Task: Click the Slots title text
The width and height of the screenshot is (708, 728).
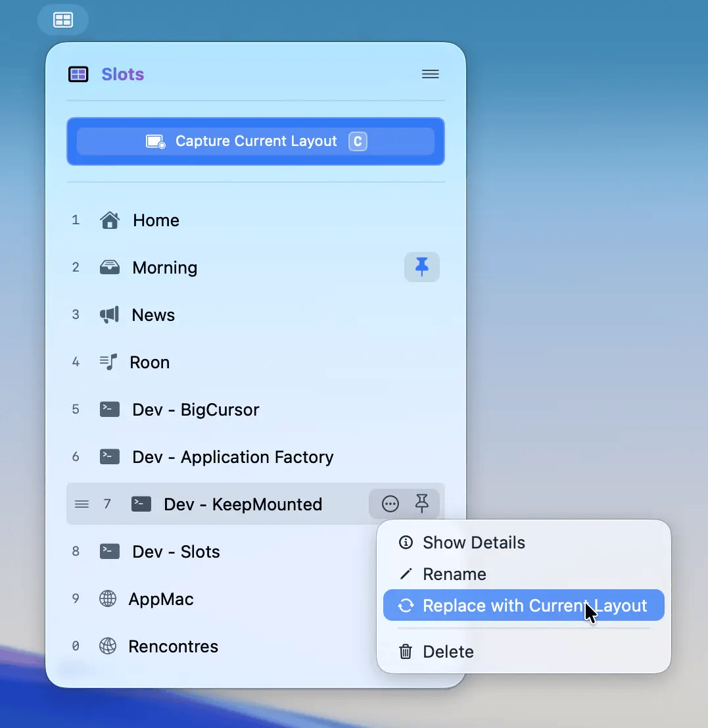Action: tap(123, 74)
